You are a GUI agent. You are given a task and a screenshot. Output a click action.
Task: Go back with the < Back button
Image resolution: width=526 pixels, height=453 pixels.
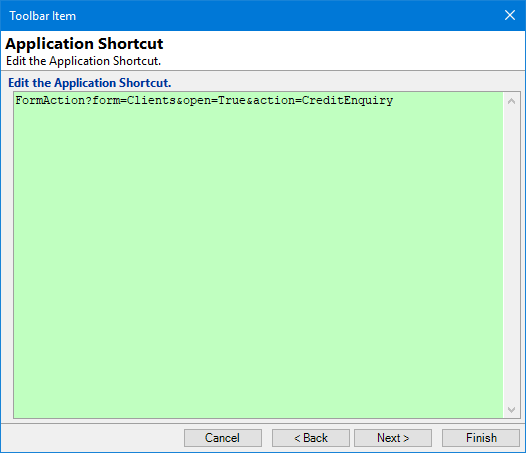(x=311, y=438)
